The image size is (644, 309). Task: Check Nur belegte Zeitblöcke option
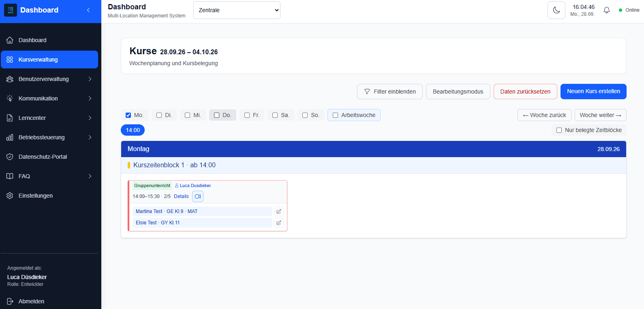click(559, 130)
